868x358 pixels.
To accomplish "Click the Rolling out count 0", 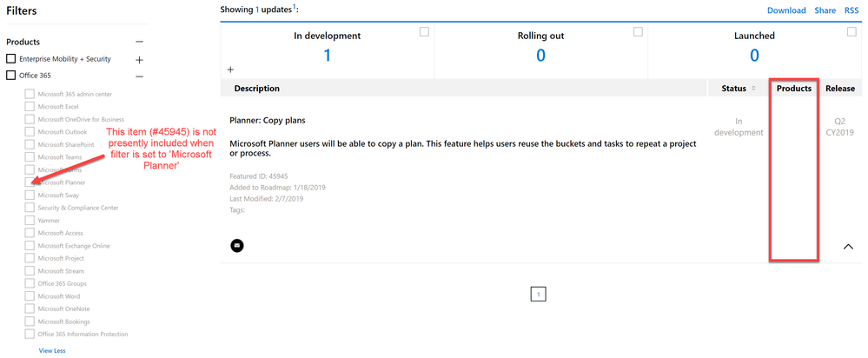I will tap(540, 55).
